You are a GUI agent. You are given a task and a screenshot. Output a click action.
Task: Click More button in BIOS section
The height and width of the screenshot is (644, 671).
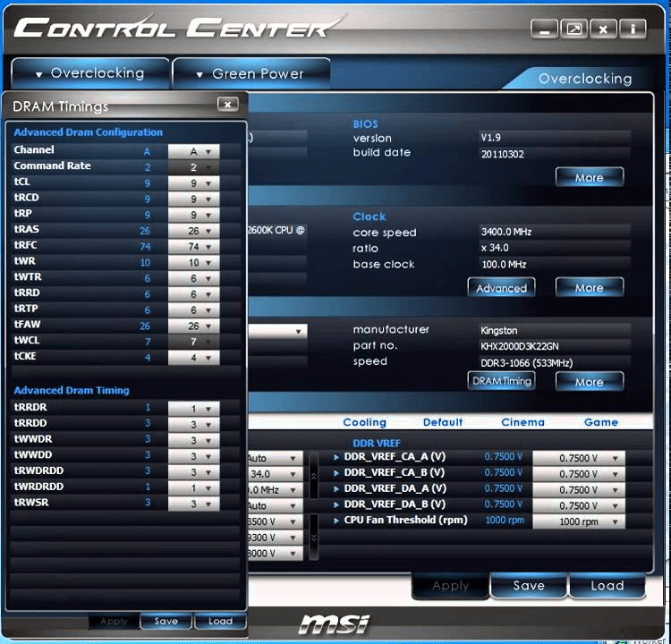[x=590, y=177]
